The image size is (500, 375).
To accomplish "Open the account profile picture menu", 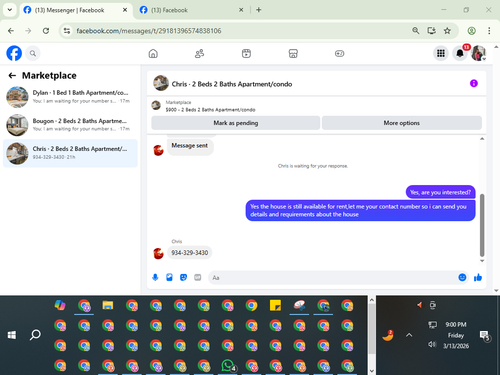I will click(478, 53).
